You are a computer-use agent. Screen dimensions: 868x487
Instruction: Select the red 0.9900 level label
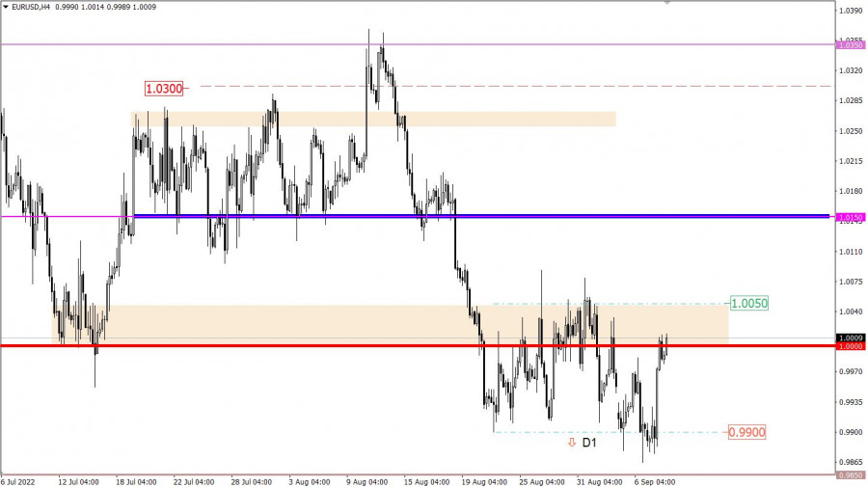pos(746,432)
